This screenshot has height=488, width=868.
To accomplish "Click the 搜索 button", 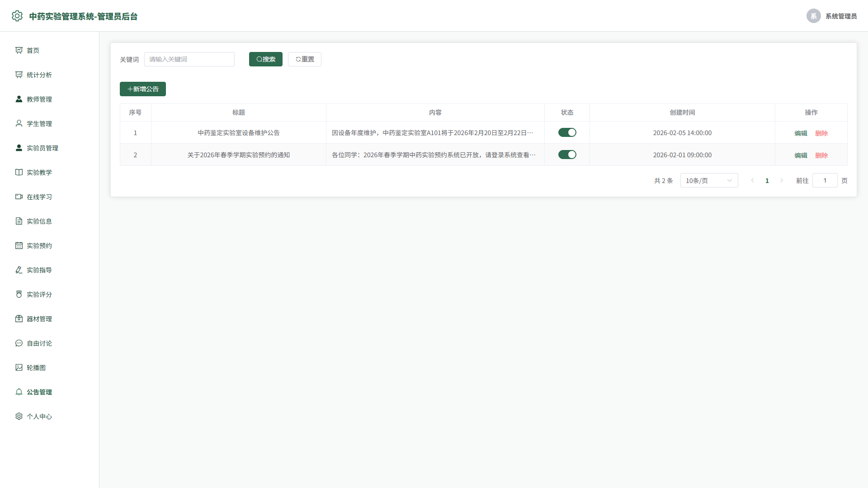I will (265, 59).
